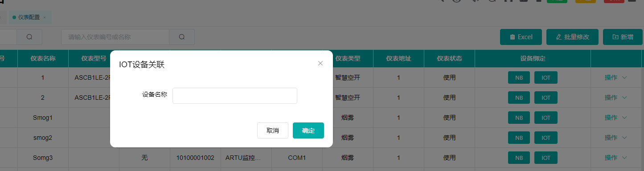The width and height of the screenshot is (644, 171).
Task: Click the pencil icon on 批量修改
Action: point(559,37)
